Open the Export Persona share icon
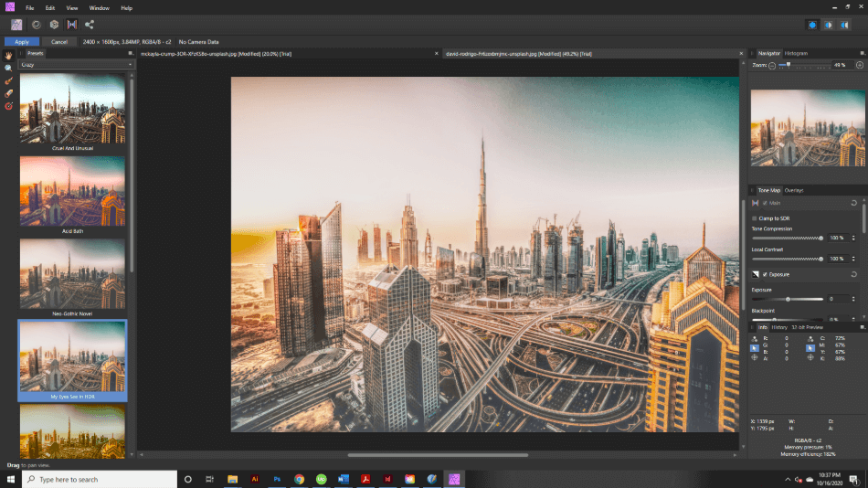Screen dimensions: 868x488 [x=90, y=25]
